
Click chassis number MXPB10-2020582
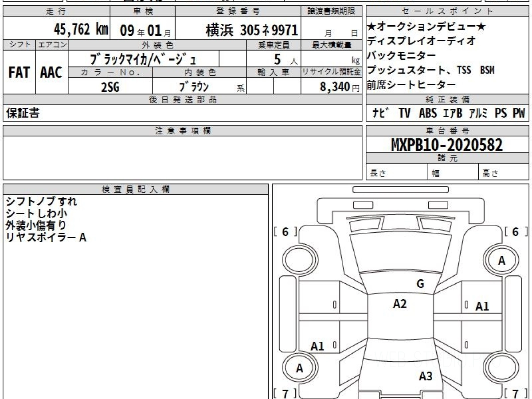click(447, 145)
